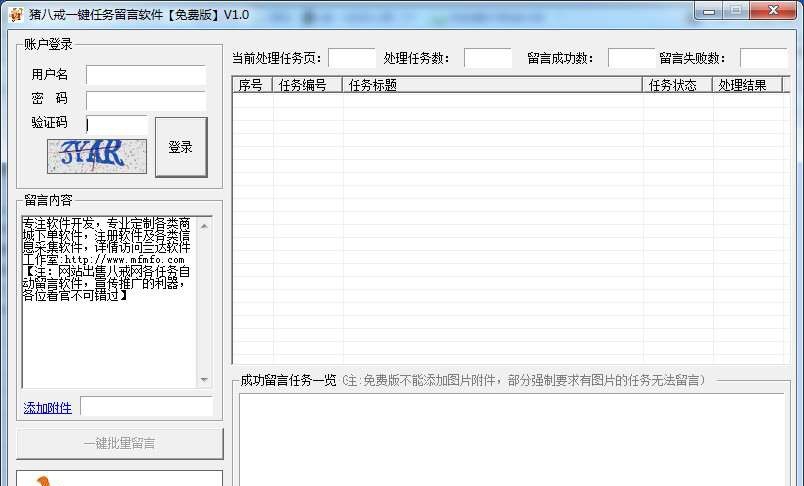
Task: Sort by 序号 column header
Action: click(252, 85)
